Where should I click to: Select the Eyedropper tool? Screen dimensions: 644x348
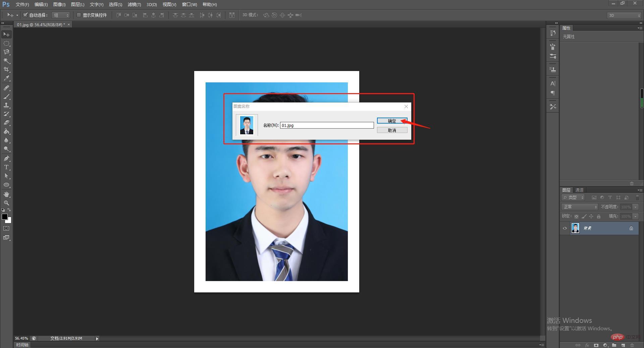point(6,78)
